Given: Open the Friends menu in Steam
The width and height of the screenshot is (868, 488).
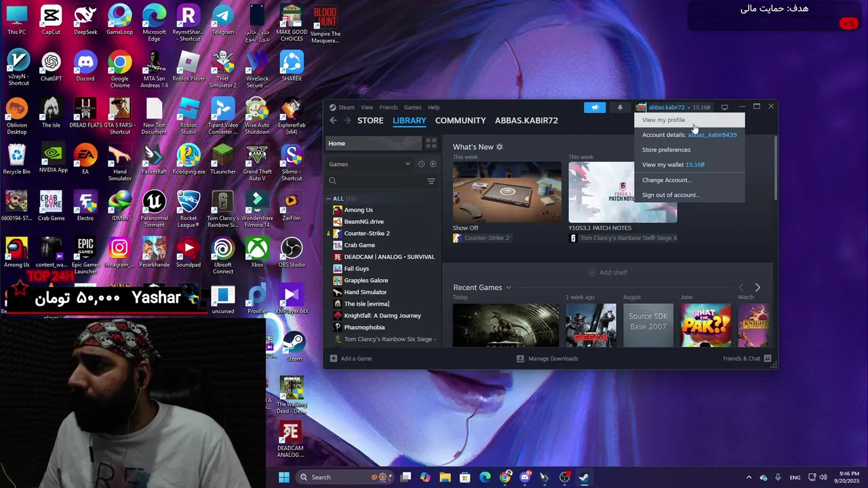Looking at the screenshot, I should [389, 107].
